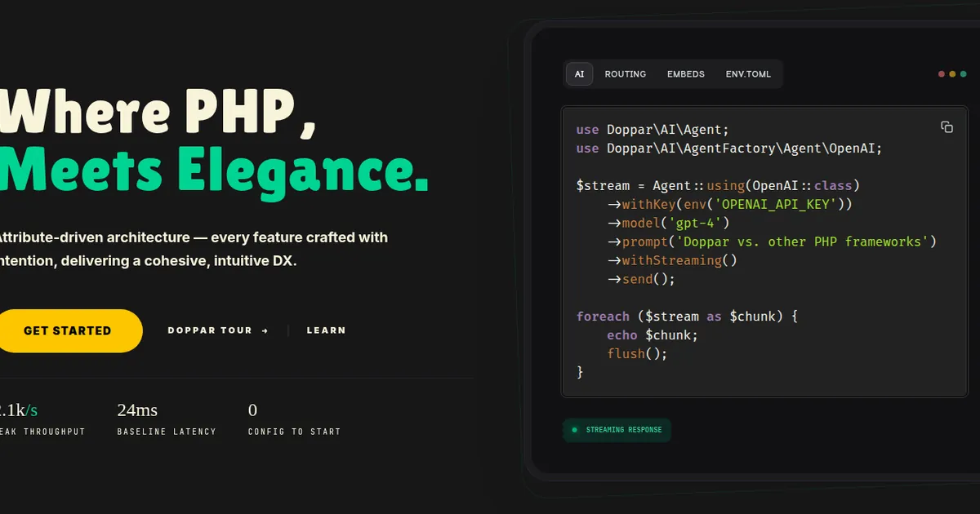Select the AI code tab
Screen dimensions: 980x514
coord(579,74)
